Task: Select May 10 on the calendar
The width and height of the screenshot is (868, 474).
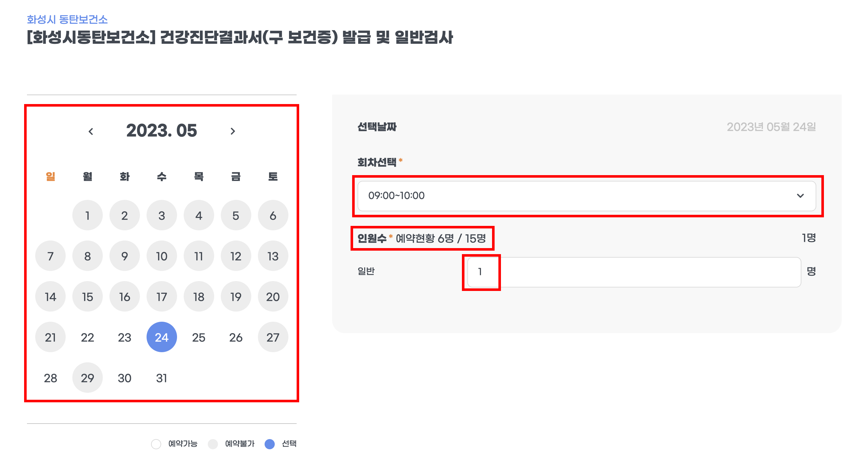Action: pos(162,256)
